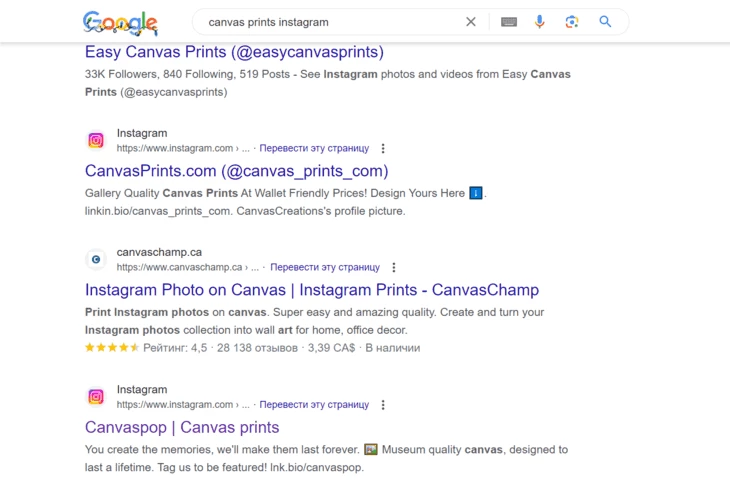Image resolution: width=730 pixels, height=482 pixels.
Task: Clear the search query with X
Action: point(471,22)
